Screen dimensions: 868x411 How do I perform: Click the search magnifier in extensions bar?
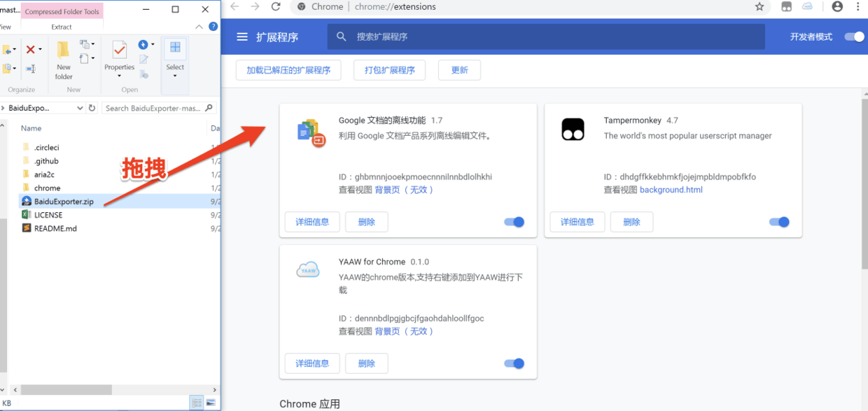342,36
